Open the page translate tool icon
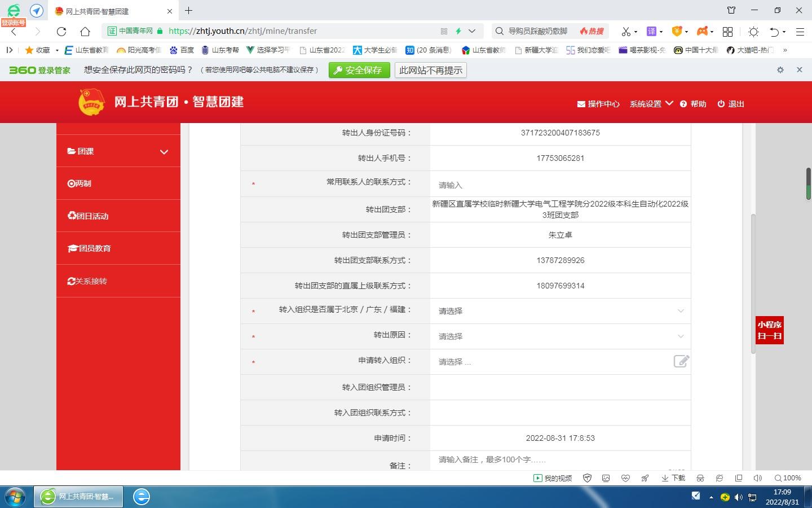 click(651, 31)
